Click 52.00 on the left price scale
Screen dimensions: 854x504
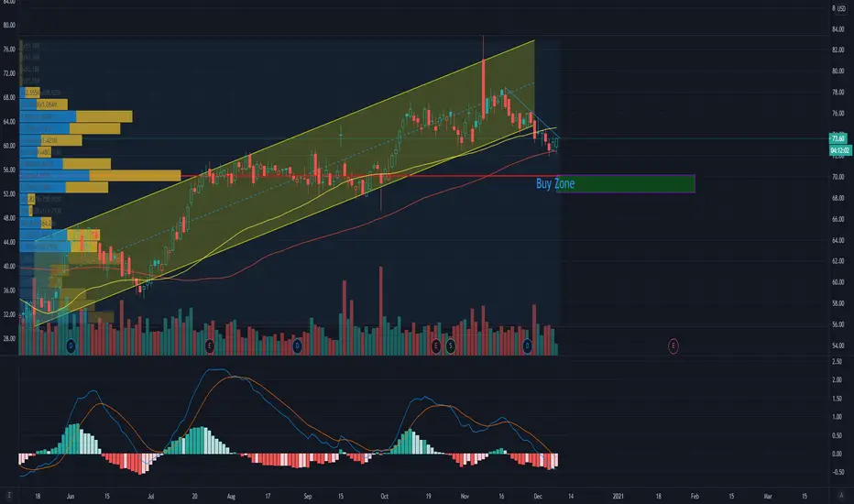9,194
